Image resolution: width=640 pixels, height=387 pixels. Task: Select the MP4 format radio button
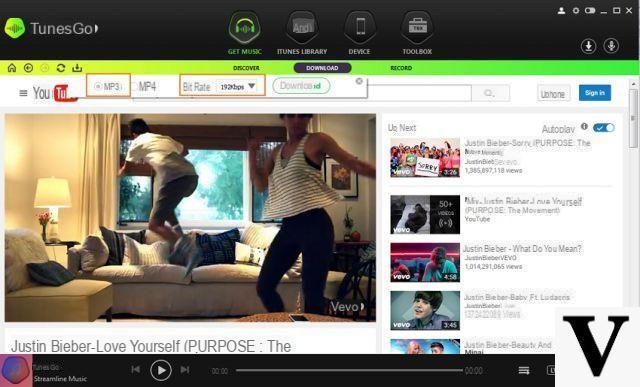pyautogui.click(x=134, y=87)
